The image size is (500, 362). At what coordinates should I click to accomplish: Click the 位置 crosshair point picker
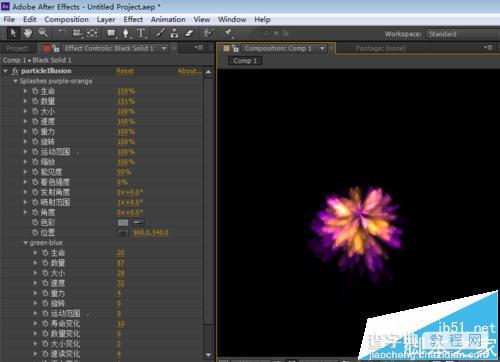pyautogui.click(x=123, y=232)
